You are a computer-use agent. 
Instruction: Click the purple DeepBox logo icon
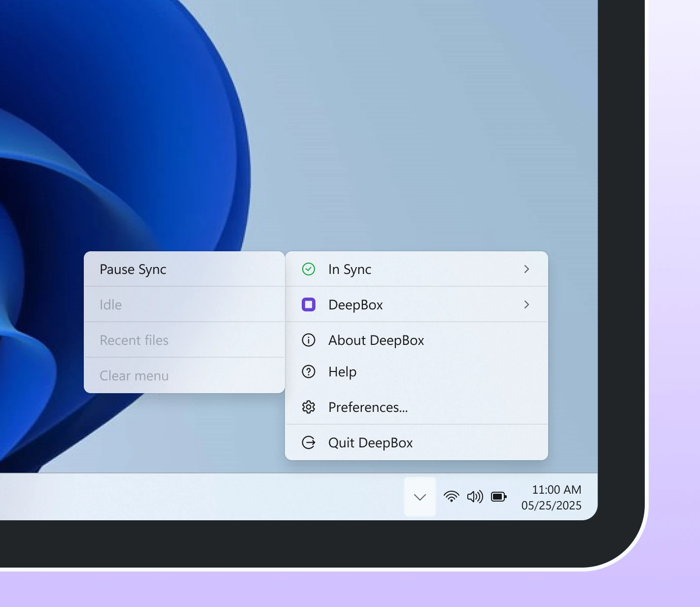(309, 304)
